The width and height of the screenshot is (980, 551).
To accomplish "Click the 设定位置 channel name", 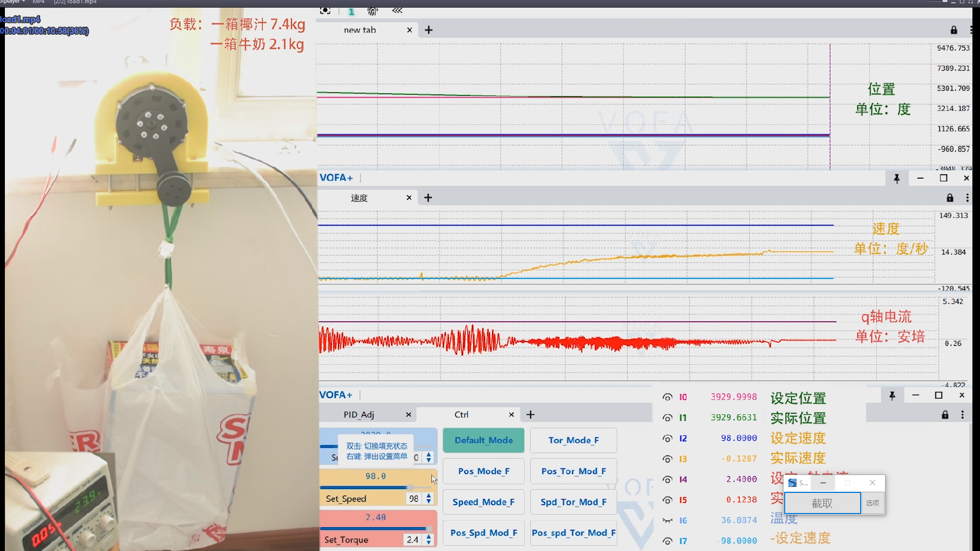I will pos(798,398).
